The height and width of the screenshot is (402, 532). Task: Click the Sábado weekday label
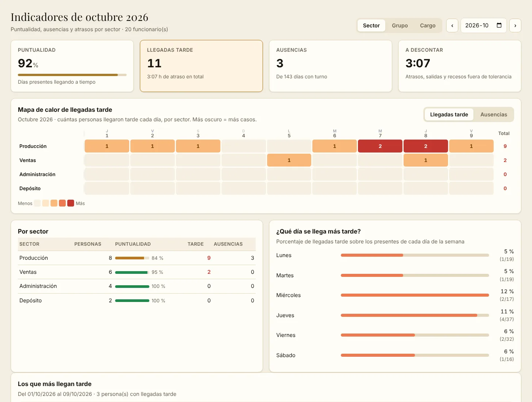click(286, 355)
